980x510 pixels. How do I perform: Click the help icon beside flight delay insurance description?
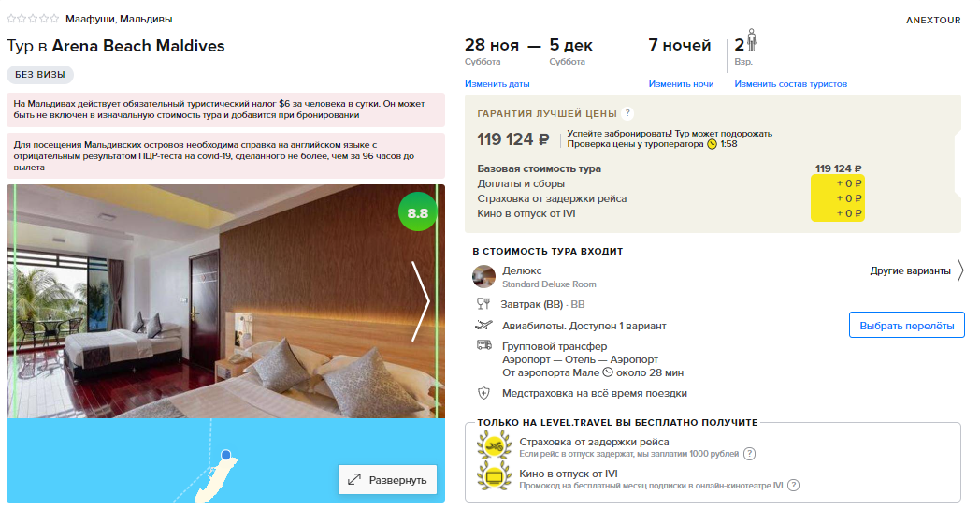pyautogui.click(x=749, y=454)
